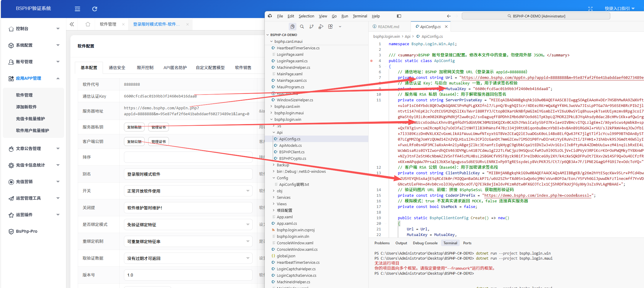Click the 版本号 input field

coord(188,275)
